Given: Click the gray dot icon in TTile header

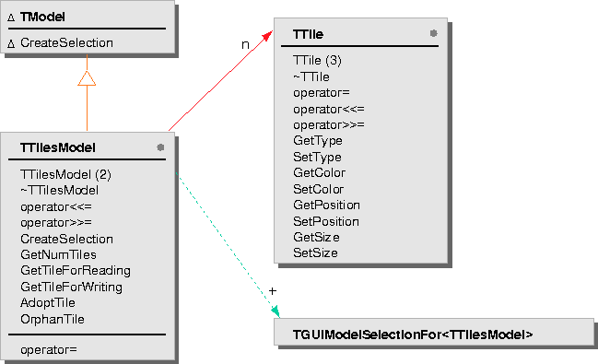Looking at the screenshot, I should [x=433, y=33].
